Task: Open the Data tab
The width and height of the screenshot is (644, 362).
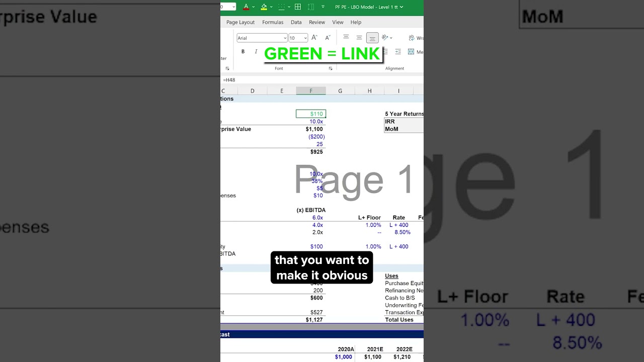Action: point(296,22)
